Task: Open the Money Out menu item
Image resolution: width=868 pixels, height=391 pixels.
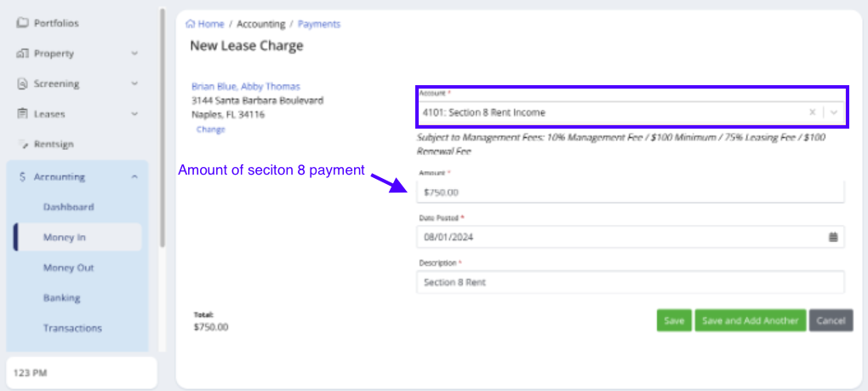Action: 68,267
